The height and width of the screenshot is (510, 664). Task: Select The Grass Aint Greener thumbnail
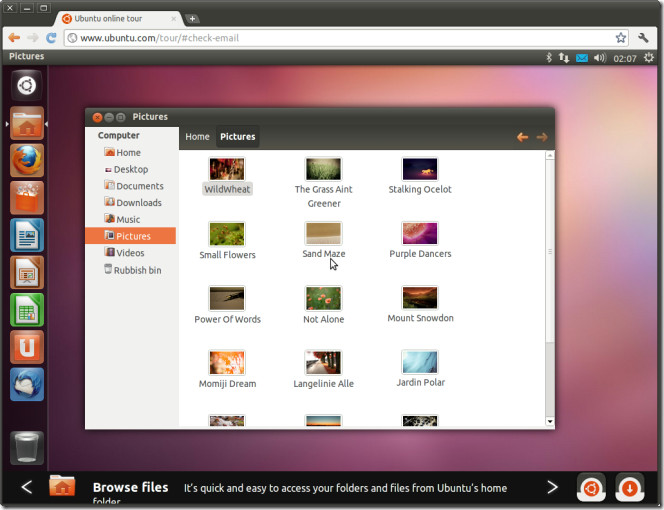coord(324,169)
